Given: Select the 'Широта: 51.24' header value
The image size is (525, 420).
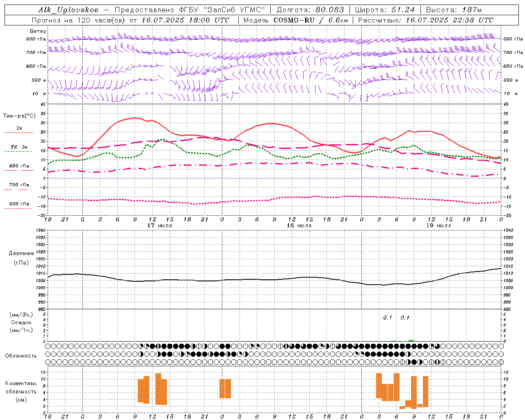Looking at the screenshot, I should [385, 10].
